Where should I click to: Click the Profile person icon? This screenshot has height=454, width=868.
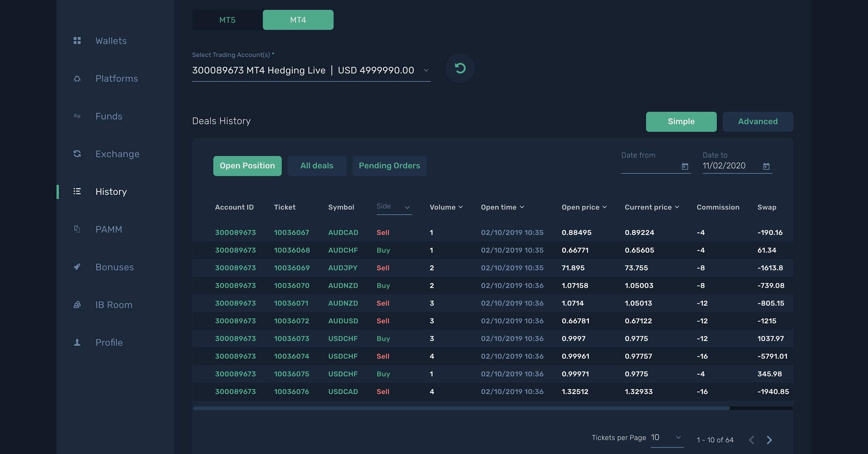point(77,343)
